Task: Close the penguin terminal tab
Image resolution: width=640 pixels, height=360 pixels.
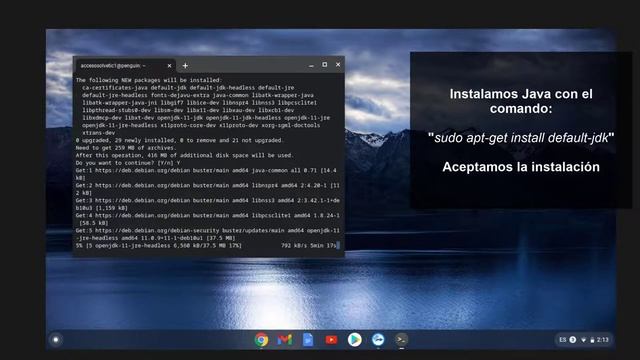Action: [x=169, y=66]
